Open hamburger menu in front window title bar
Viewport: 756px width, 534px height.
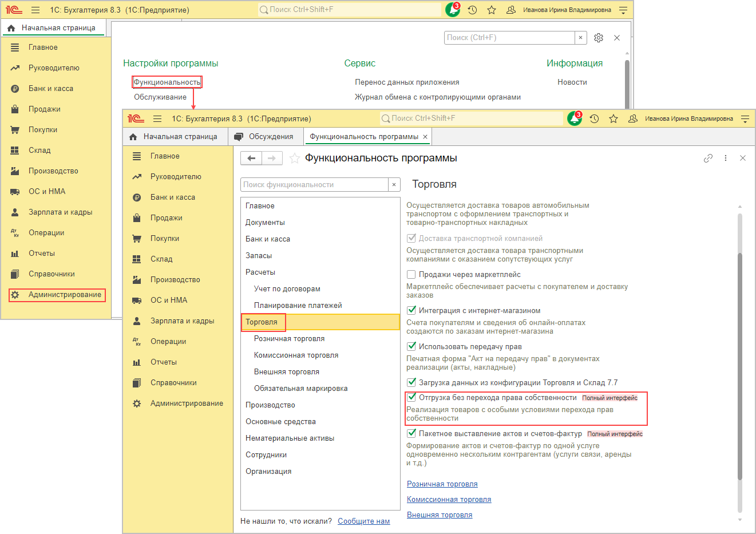point(157,118)
